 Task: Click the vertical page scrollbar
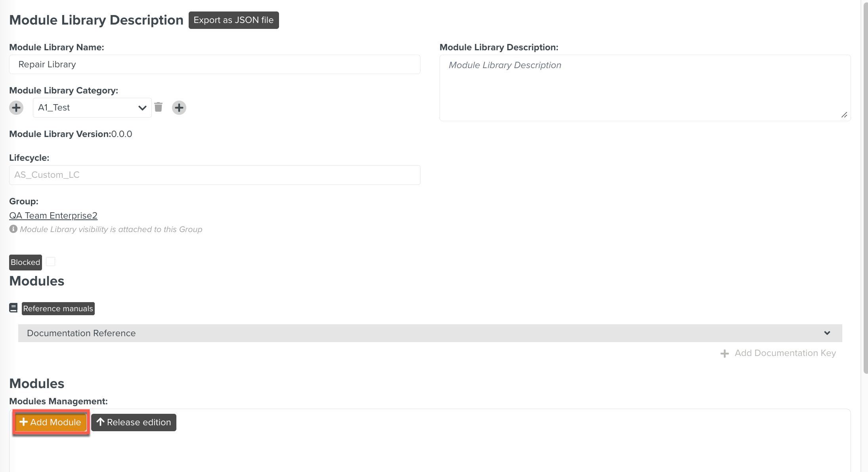point(865,186)
